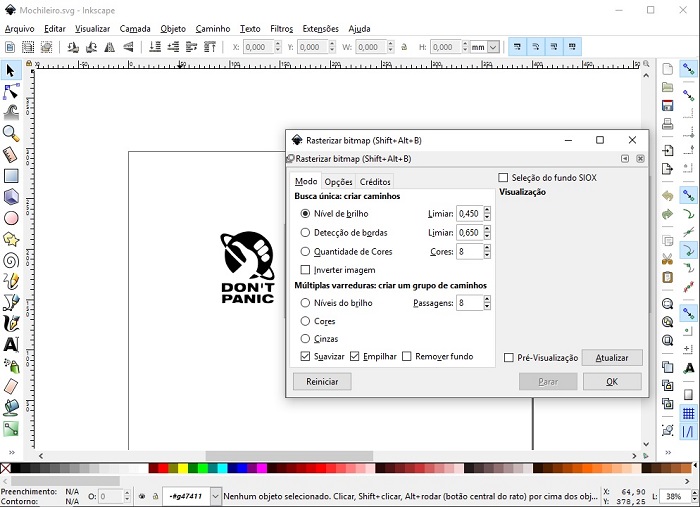Click the Redo arrow icon

pyautogui.click(x=667, y=214)
